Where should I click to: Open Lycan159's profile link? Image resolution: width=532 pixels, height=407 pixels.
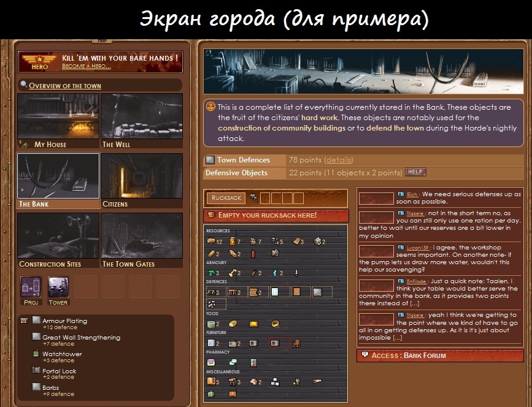418,248
